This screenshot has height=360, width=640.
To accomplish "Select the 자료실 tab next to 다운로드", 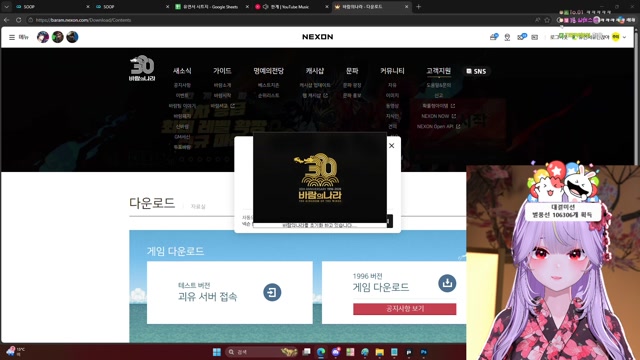I will [x=198, y=207].
